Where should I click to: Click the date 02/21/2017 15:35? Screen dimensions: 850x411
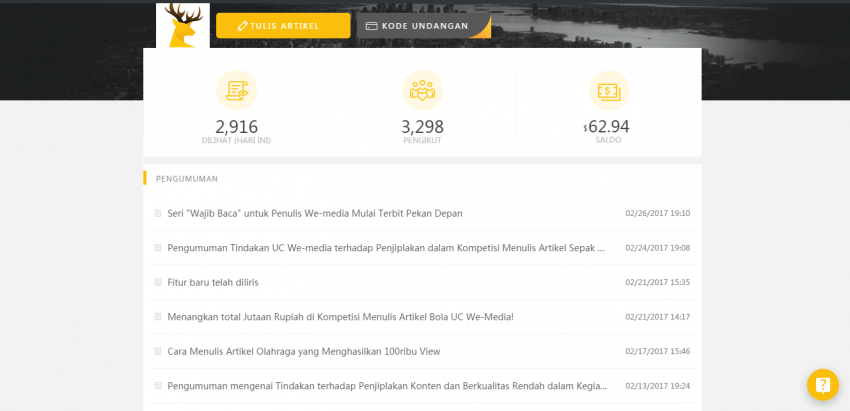pos(658,282)
